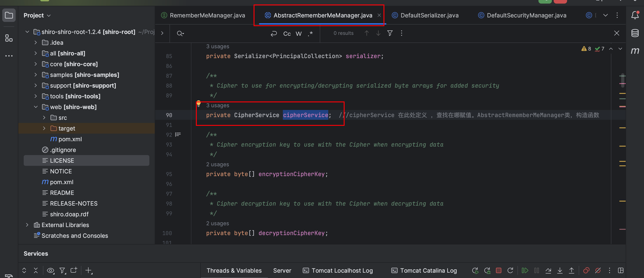The image size is (644, 278).
Task: Go to previous search occurrence arrow
Action: coord(366,33)
